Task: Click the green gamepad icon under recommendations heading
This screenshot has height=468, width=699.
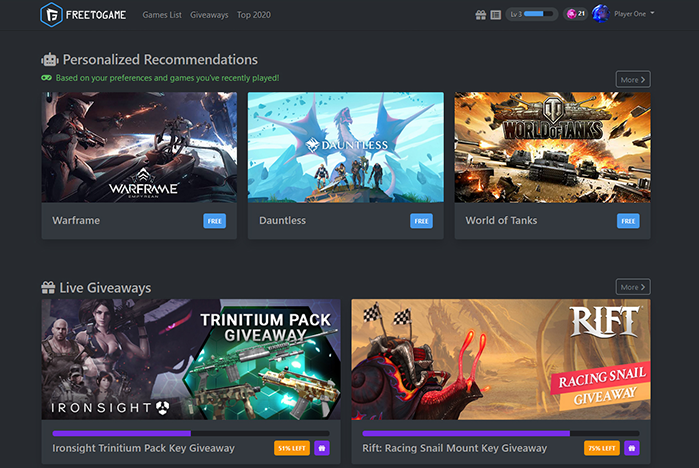Action: pyautogui.click(x=46, y=78)
